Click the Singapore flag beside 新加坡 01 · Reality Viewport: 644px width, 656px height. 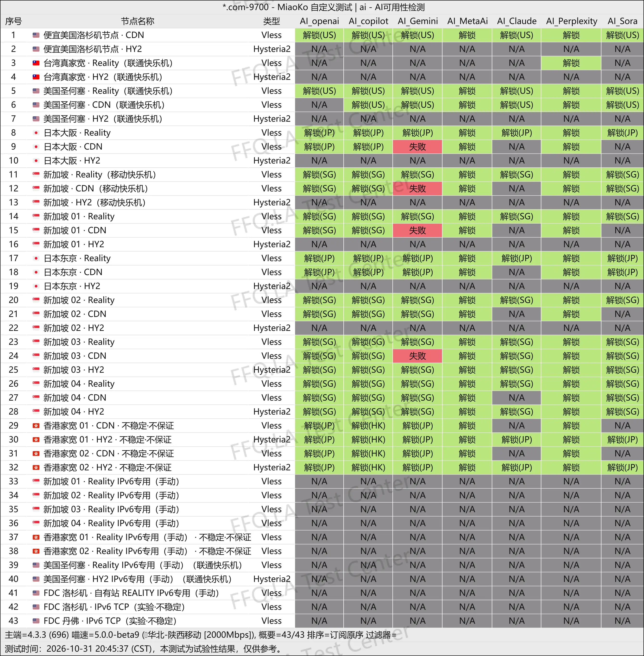[36, 216]
